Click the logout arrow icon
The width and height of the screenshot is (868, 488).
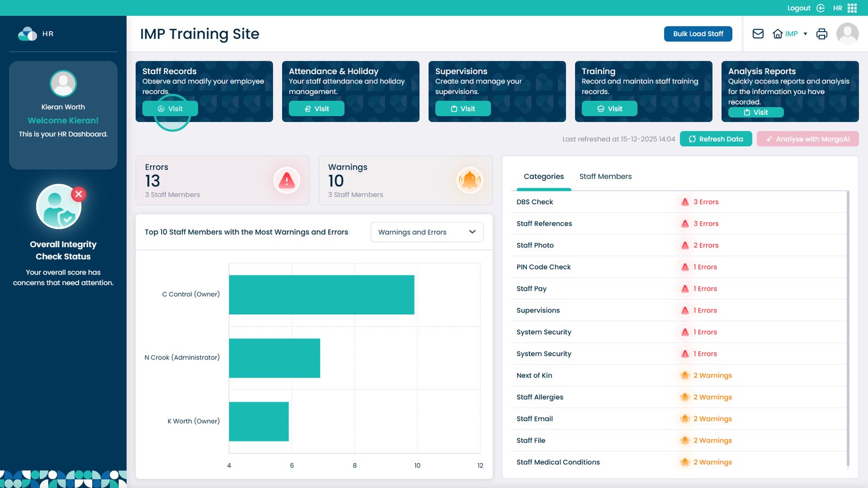click(x=820, y=8)
